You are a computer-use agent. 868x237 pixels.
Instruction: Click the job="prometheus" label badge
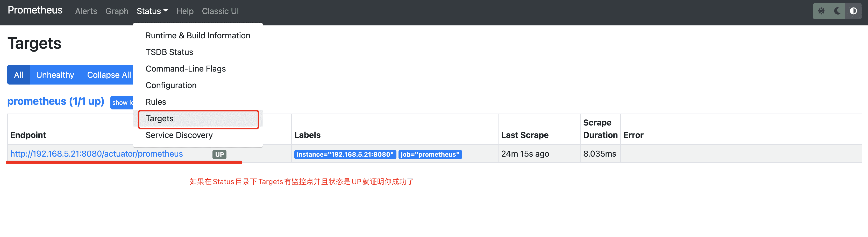(x=430, y=154)
